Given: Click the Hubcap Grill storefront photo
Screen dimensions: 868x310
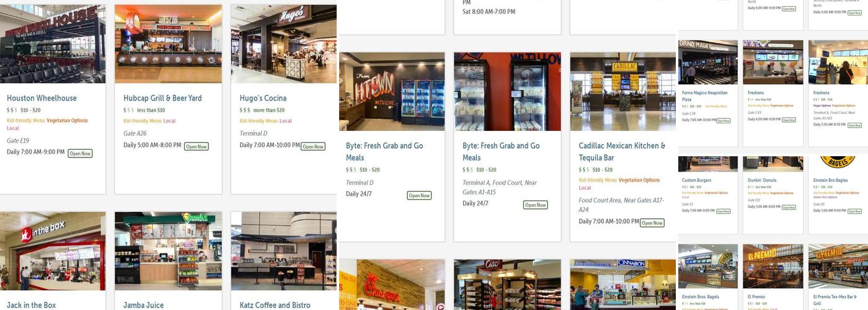Looking at the screenshot, I should [x=168, y=44].
